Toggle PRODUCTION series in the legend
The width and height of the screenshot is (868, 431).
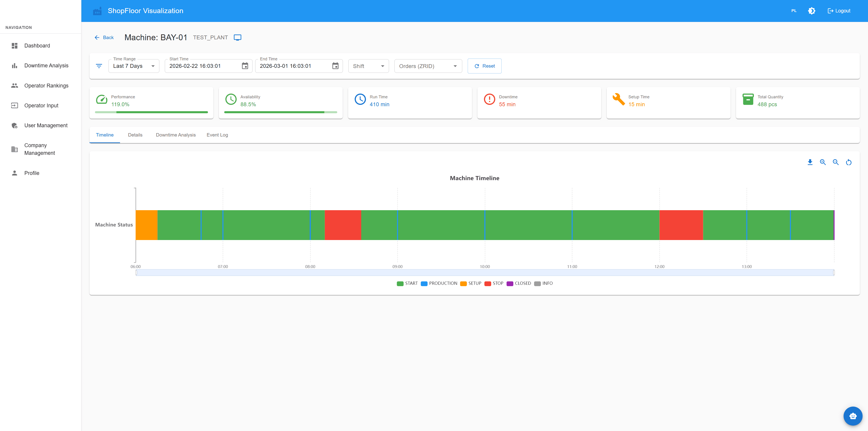439,283
